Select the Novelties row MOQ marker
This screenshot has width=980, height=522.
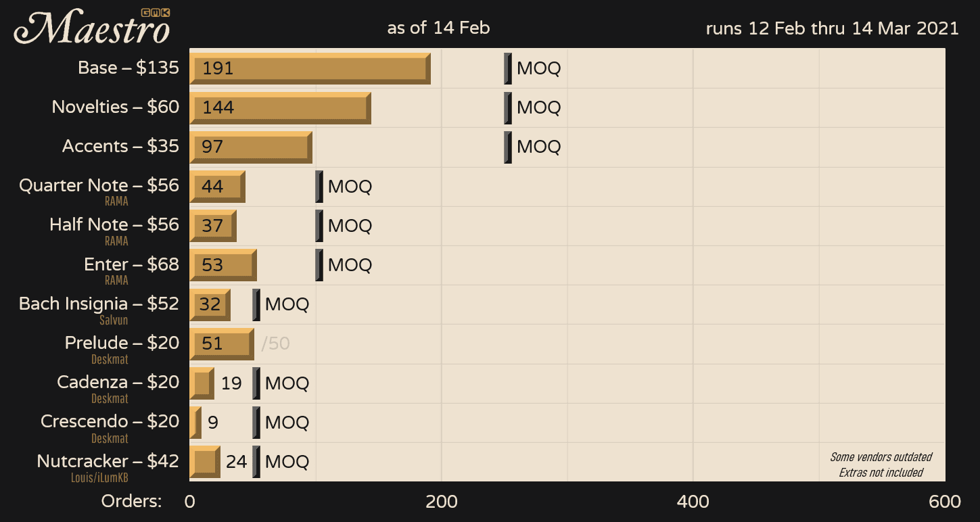(x=508, y=108)
